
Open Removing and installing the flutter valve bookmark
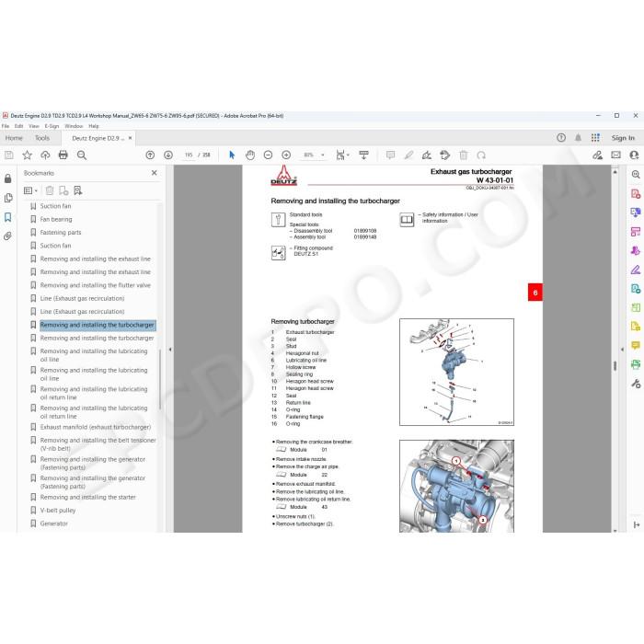click(x=96, y=285)
